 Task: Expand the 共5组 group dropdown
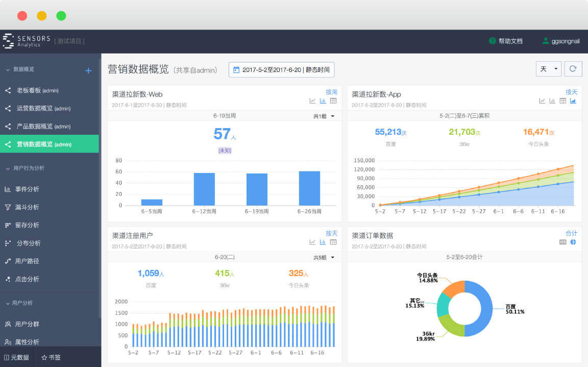[x=324, y=258]
